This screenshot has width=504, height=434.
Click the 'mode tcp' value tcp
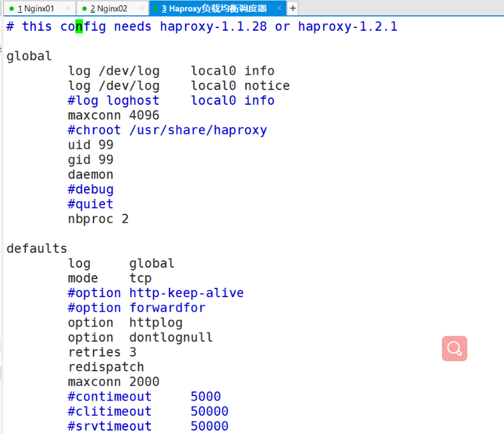(140, 278)
